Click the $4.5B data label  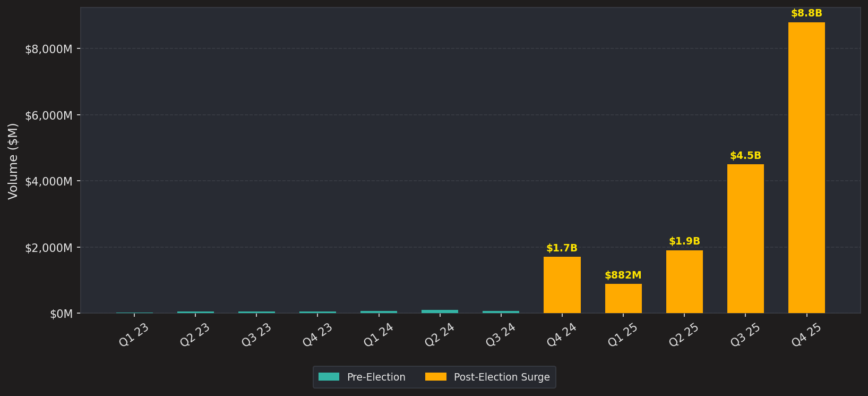click(x=745, y=156)
